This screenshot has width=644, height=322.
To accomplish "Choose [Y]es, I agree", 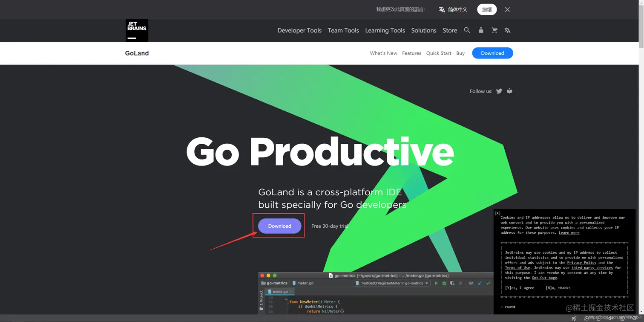I will click(x=520, y=288).
